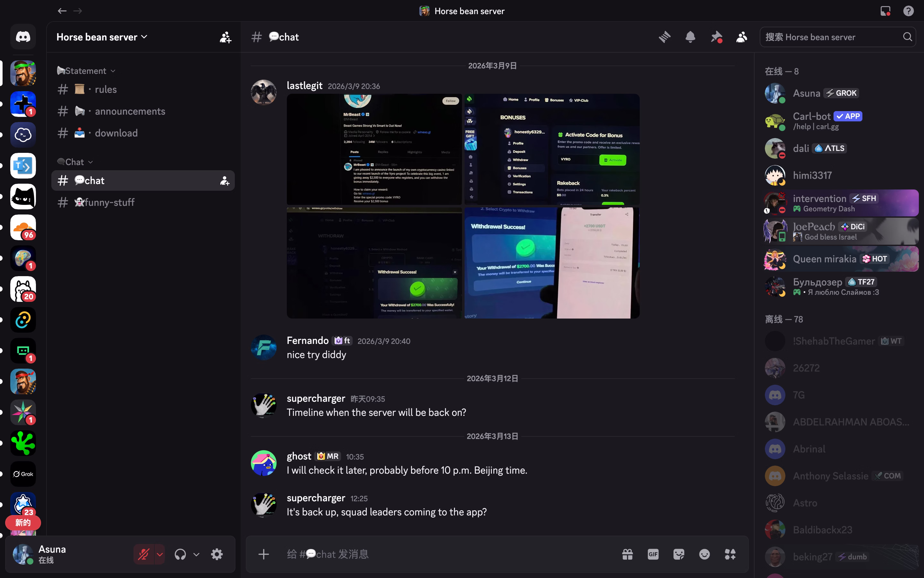Viewport: 924px width, 578px height.
Task: Open Discord direct messages home
Action: 23,37
